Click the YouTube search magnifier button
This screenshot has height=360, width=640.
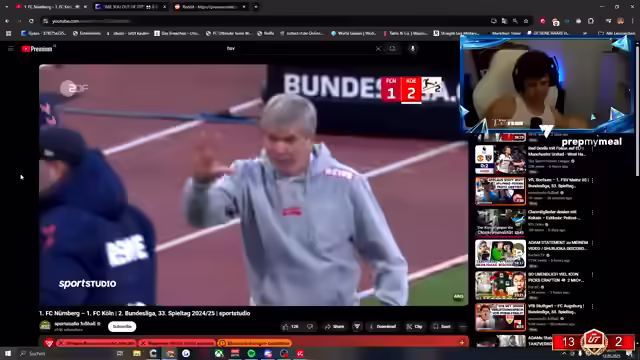pyautogui.click(x=392, y=49)
